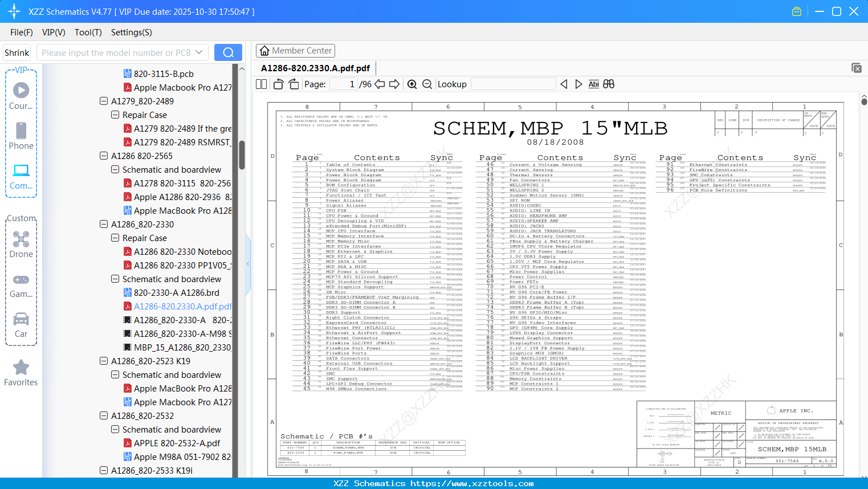Open 'A1278 820-3115 820-256' file
This screenshot has height=489, width=868.
(x=182, y=183)
